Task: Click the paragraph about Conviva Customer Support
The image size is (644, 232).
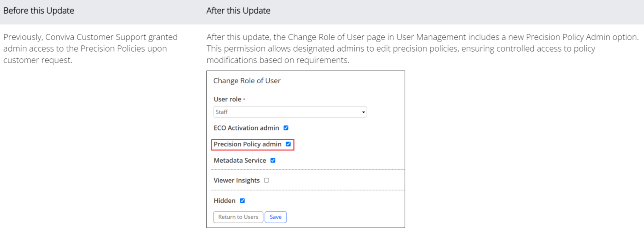Action: click(90, 48)
